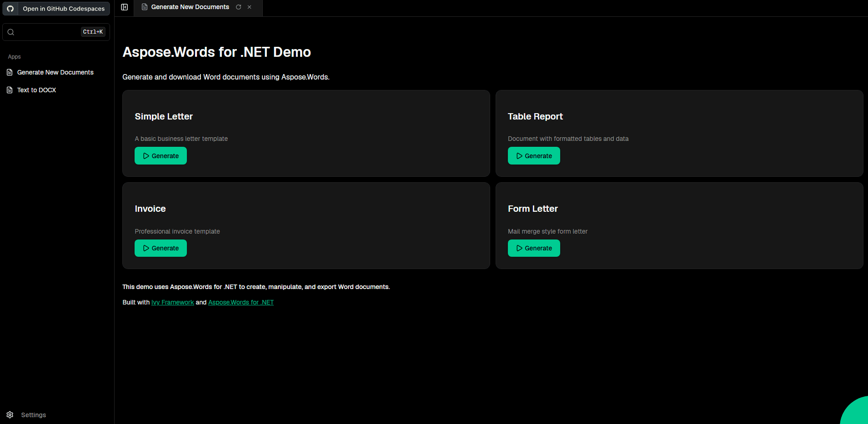Open the Text to DOCX app
The width and height of the screenshot is (868, 424).
click(36, 90)
